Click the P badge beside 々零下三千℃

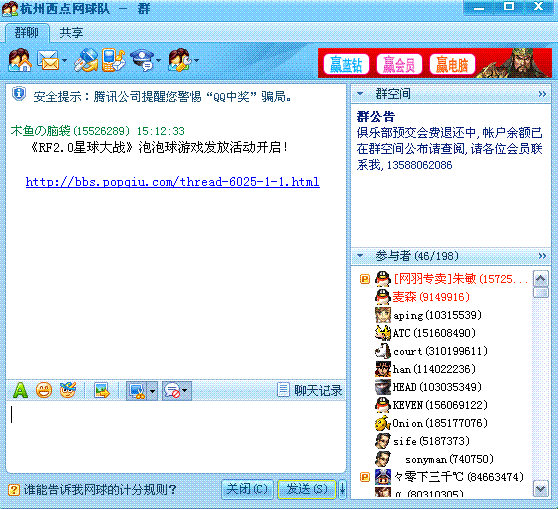tap(365, 477)
